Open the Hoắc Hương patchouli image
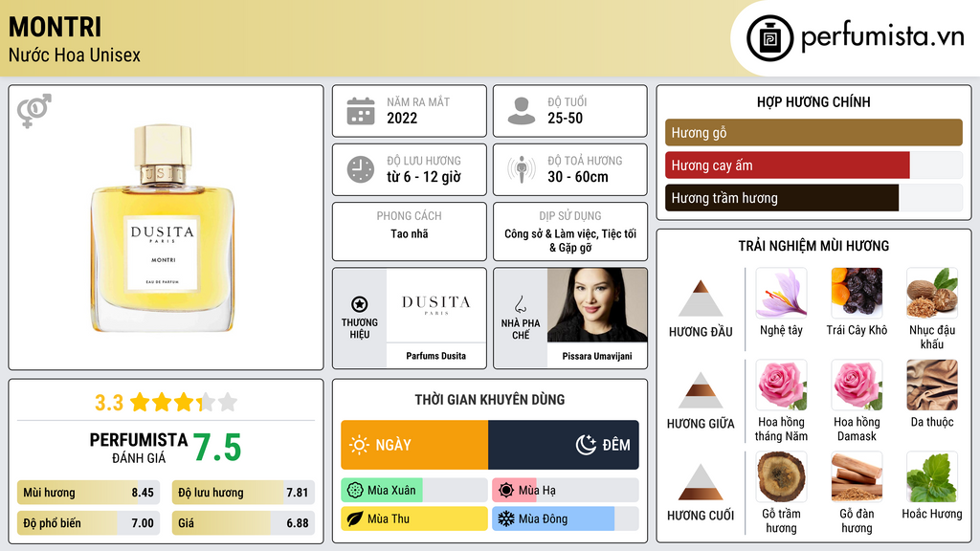Image resolution: width=980 pixels, height=551 pixels. click(932, 477)
